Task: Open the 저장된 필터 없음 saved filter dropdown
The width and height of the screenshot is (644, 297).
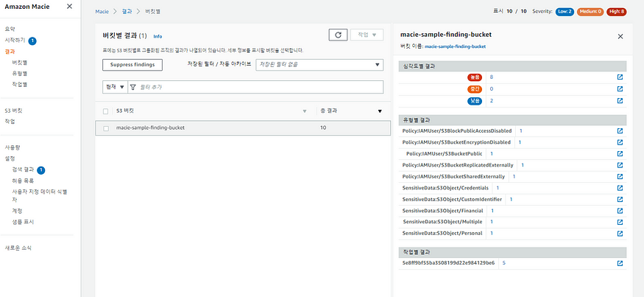Action: tap(319, 65)
